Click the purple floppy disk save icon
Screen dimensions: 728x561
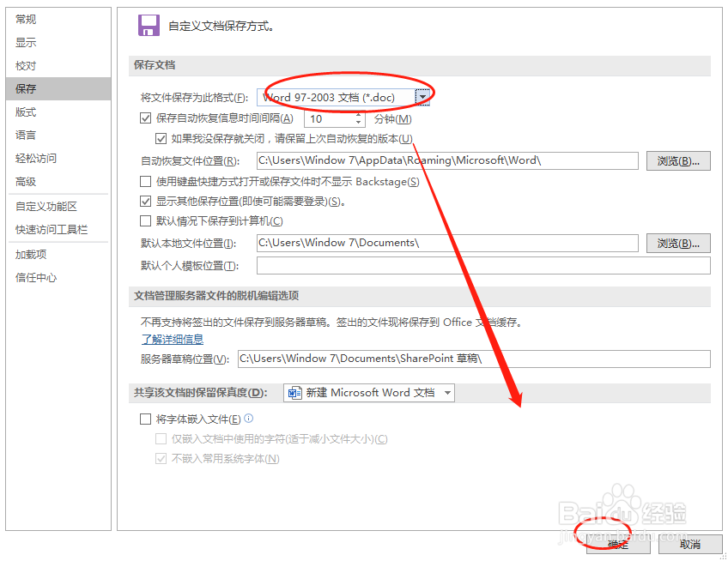149,26
